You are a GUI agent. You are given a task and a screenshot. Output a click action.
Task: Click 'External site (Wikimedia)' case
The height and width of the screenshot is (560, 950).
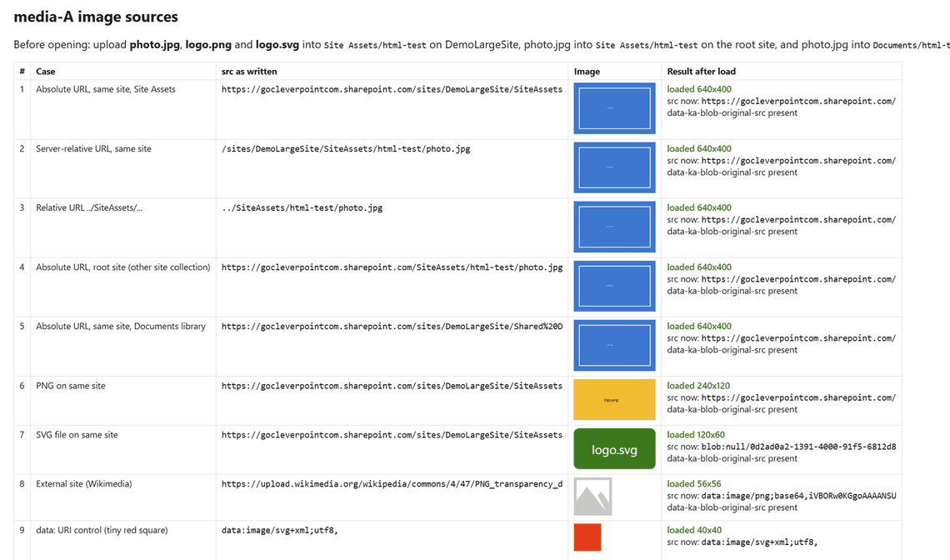pos(83,483)
